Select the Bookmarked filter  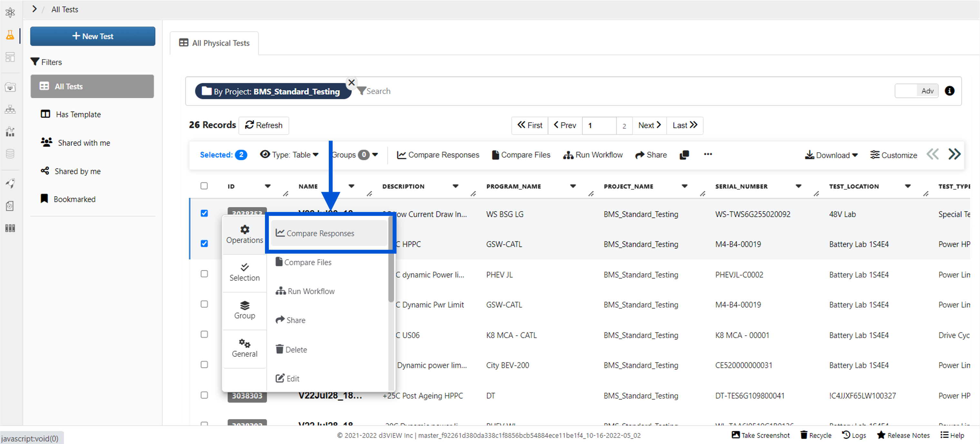coord(68,199)
